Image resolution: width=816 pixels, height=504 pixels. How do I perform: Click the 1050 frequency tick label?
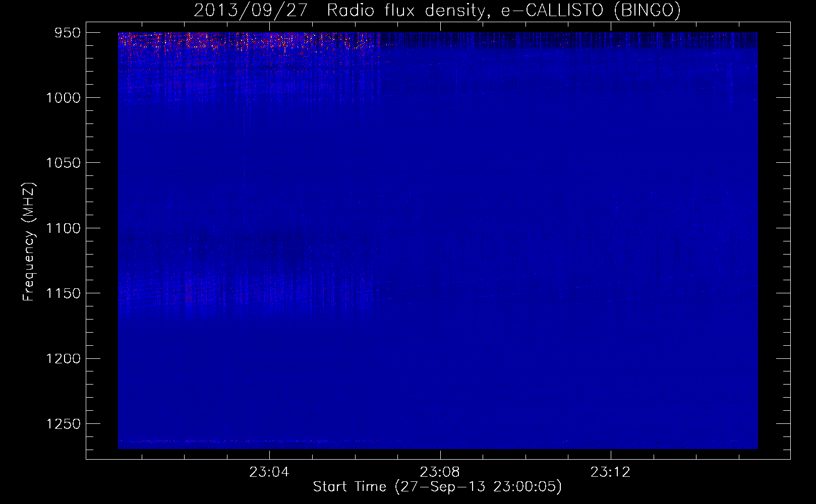(63, 163)
